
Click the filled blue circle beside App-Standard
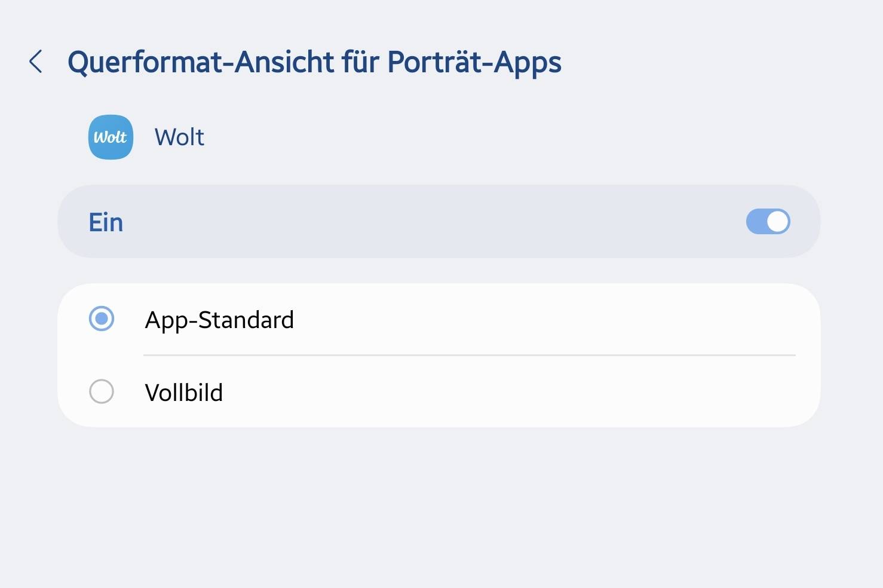(x=102, y=318)
